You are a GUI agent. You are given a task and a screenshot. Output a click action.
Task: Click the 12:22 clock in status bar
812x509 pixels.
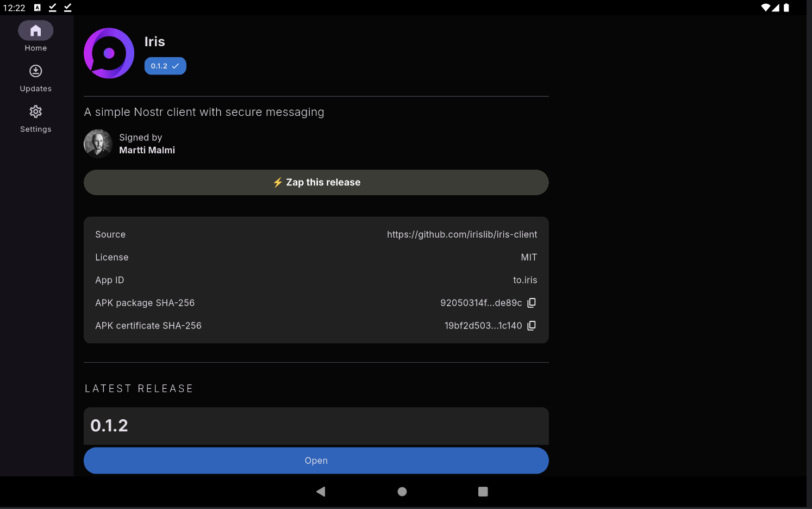click(14, 8)
